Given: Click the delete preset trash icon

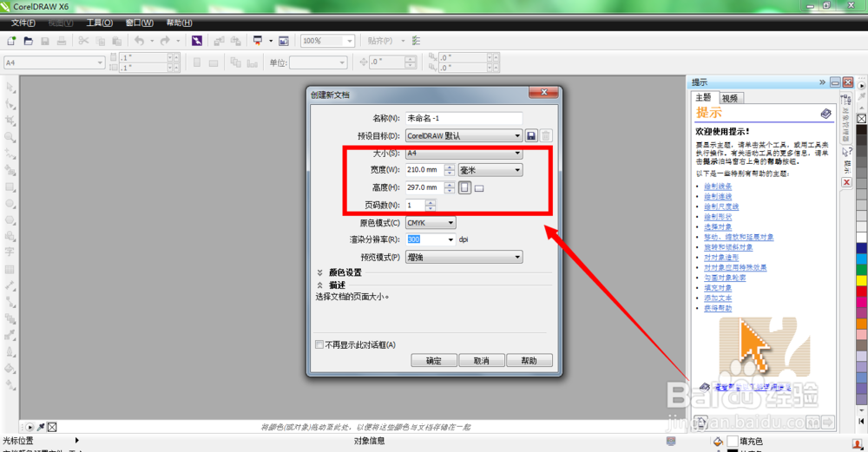Looking at the screenshot, I should coord(546,135).
